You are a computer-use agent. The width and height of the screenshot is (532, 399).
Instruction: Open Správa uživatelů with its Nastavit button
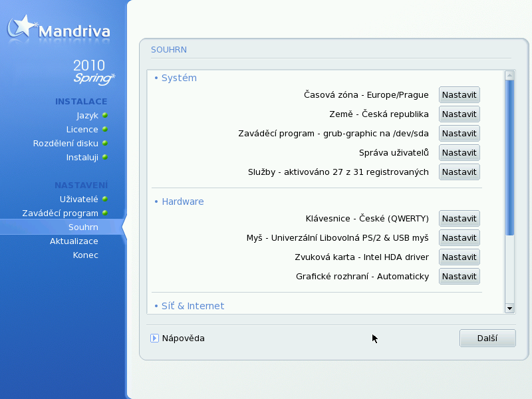pos(459,153)
